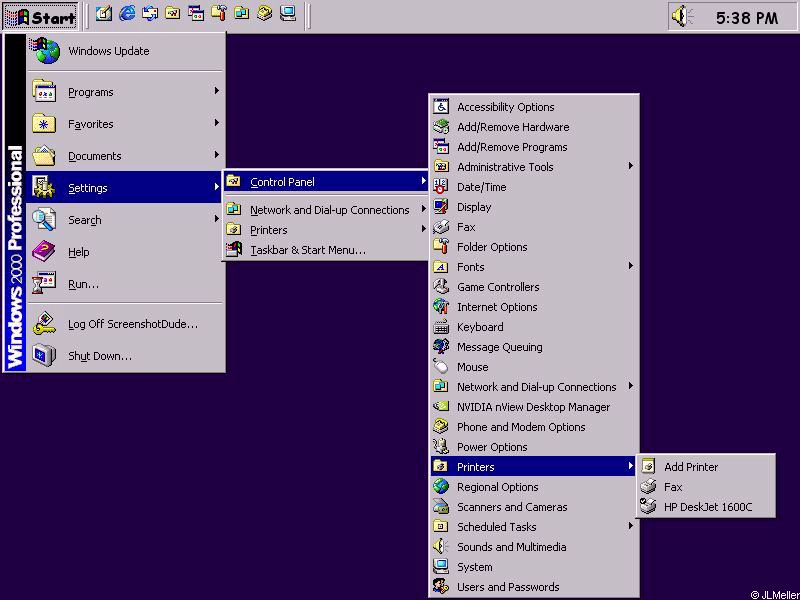Image resolution: width=800 pixels, height=600 pixels.
Task: Expand the Scheduled Tasks submenu arrow
Action: click(631, 526)
